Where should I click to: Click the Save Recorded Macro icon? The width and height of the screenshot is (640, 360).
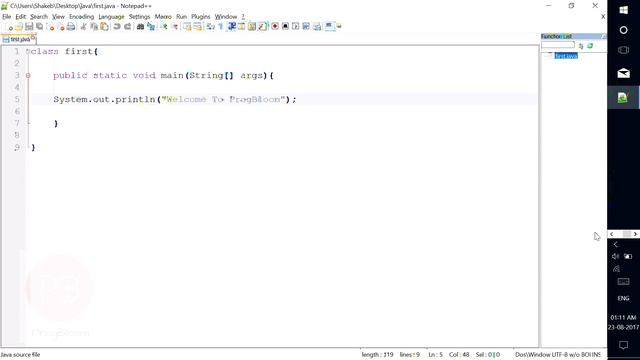(x=317, y=27)
